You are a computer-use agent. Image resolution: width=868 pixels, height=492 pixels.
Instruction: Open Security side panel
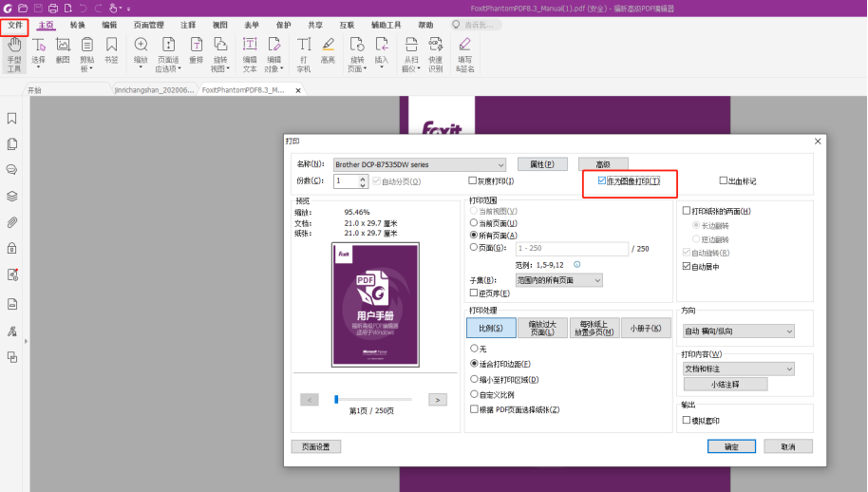11,248
